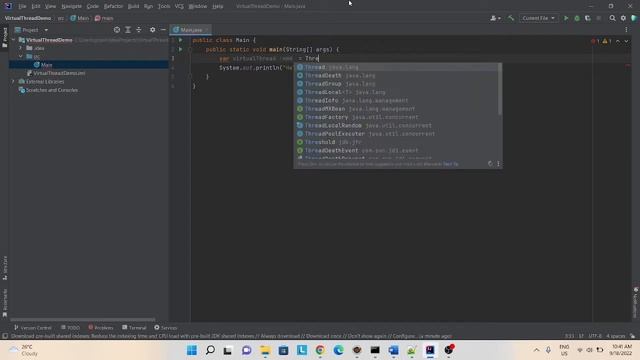Open IDE settings gear in top toolbar
This screenshot has width=640, height=360.
(623, 18)
